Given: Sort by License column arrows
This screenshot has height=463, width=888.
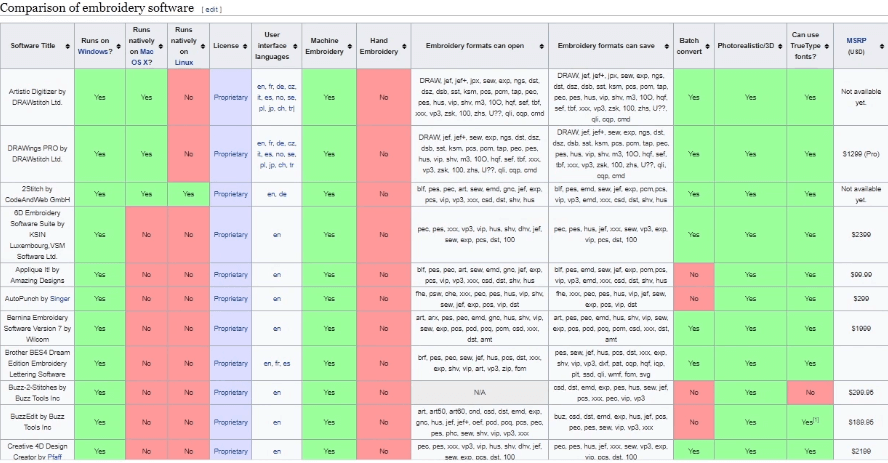Looking at the screenshot, I should point(245,46).
